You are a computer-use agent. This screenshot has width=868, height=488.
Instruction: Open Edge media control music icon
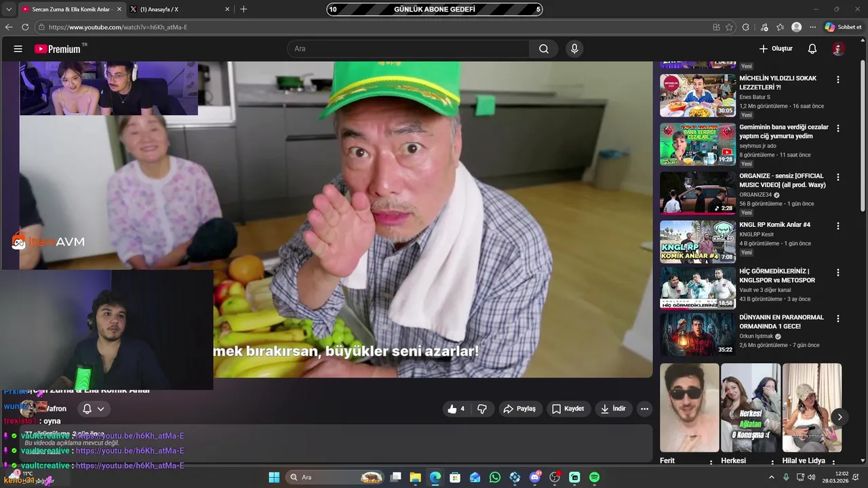pos(764,27)
